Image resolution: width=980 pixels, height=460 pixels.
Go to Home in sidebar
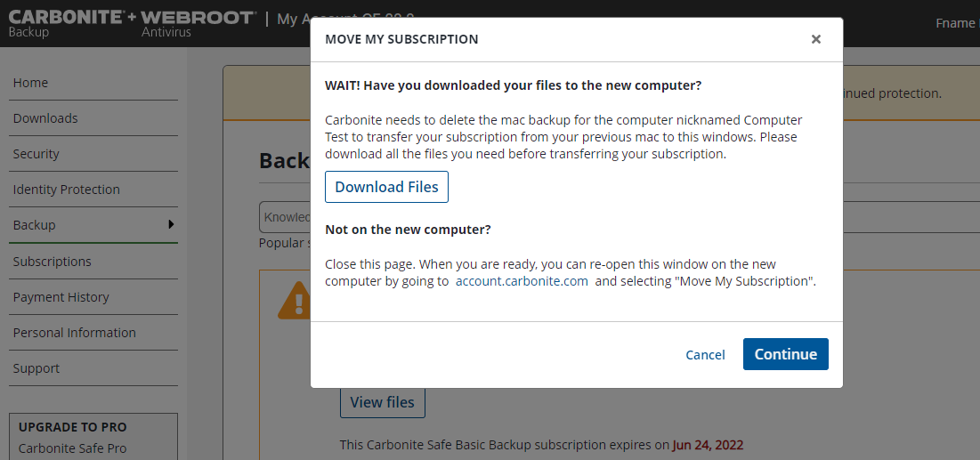point(30,83)
